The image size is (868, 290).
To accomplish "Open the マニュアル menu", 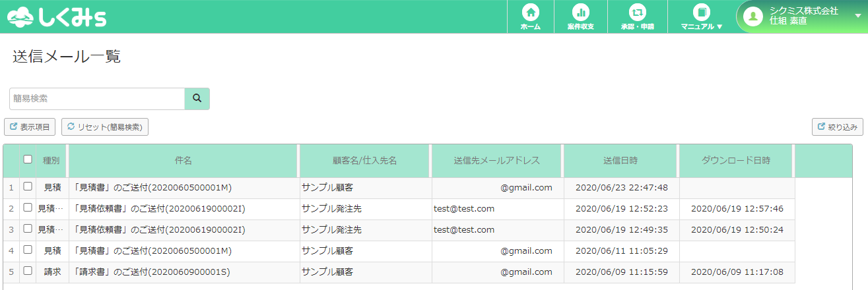I will pyautogui.click(x=701, y=16).
